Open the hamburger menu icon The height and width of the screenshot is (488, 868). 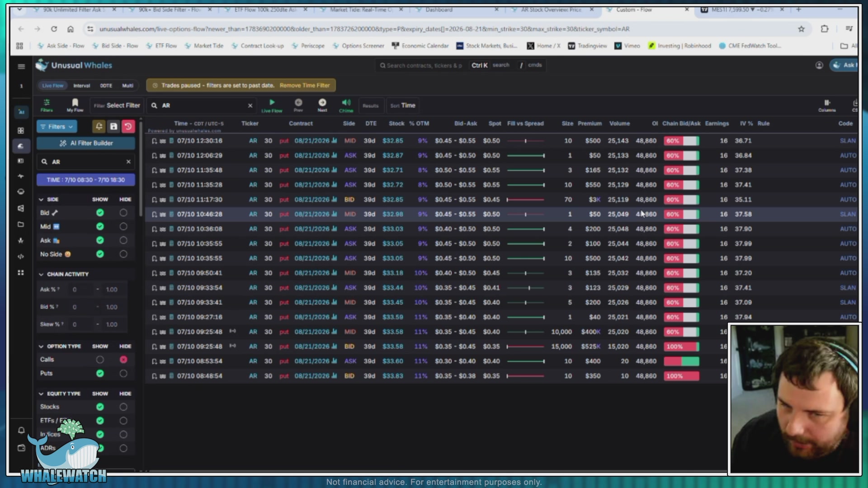tap(21, 66)
